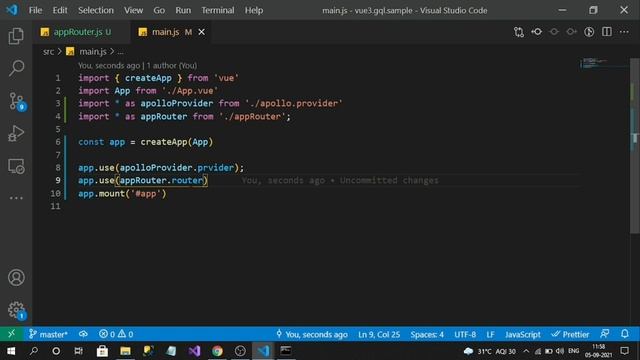This screenshot has height=360, width=640.
Task: Open Windows Action Center notification icon
Action: pos(624,351)
